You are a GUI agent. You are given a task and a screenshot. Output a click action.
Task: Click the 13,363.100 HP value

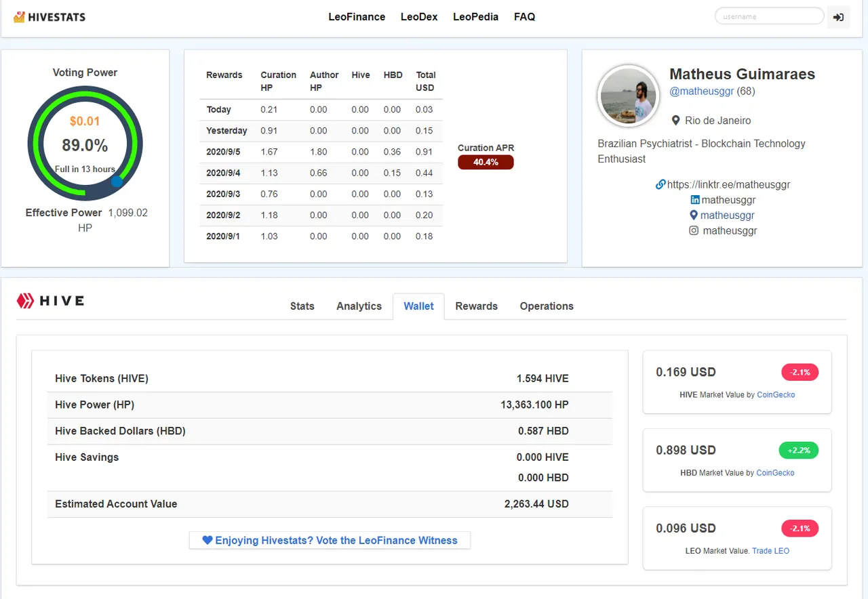tap(534, 405)
